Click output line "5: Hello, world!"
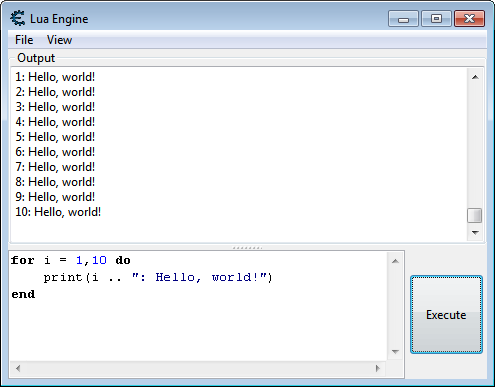495x387 pixels. coord(55,137)
